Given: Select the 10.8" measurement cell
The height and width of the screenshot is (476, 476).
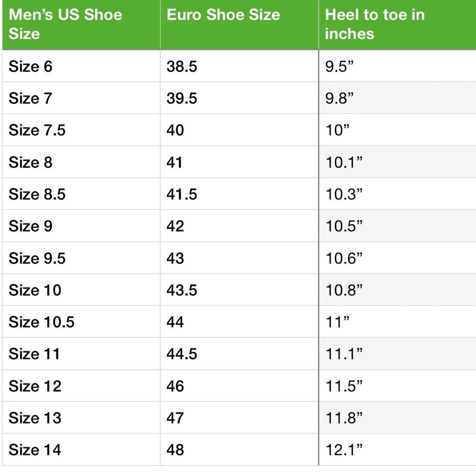Looking at the screenshot, I should coord(397,290).
